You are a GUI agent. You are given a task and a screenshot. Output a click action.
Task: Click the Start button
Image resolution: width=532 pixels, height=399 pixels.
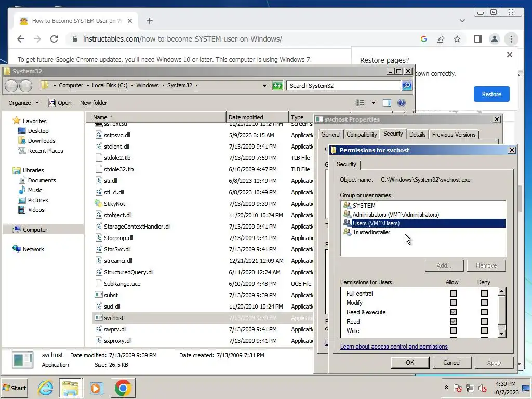[x=14, y=388]
